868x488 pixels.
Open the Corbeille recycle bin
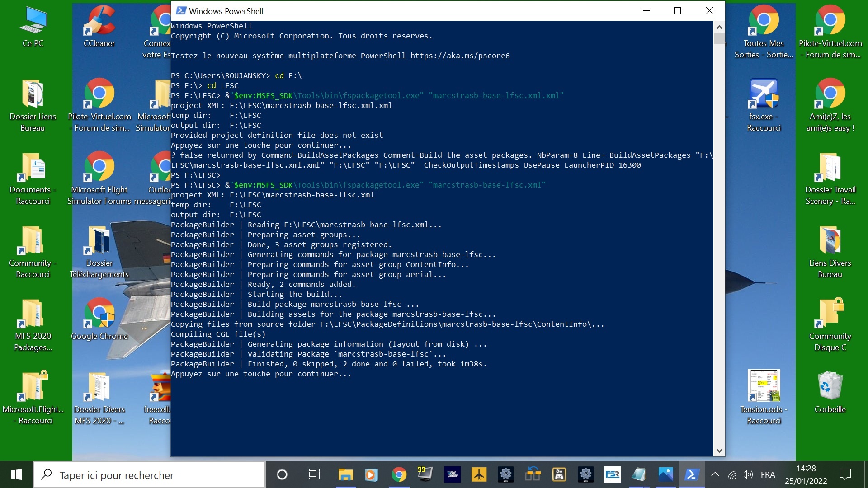[830, 386]
